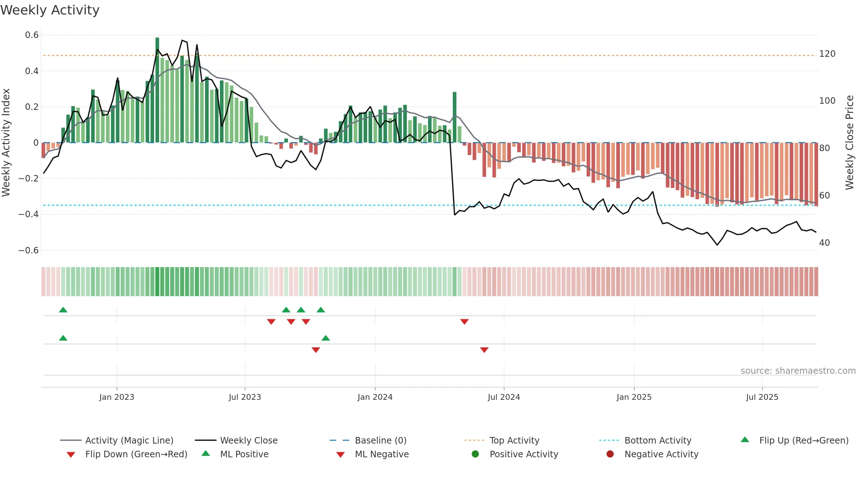
Task: Toggle the Baseline (0) legend entry
Action: (x=368, y=440)
